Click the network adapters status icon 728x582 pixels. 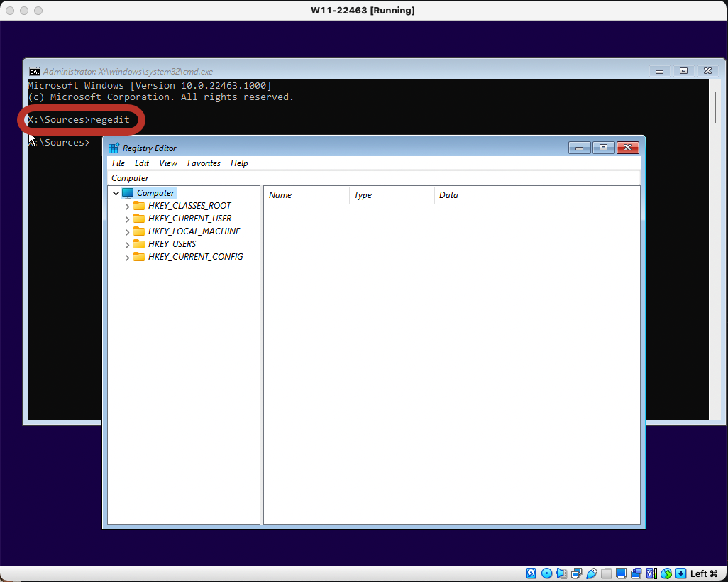coord(577,573)
